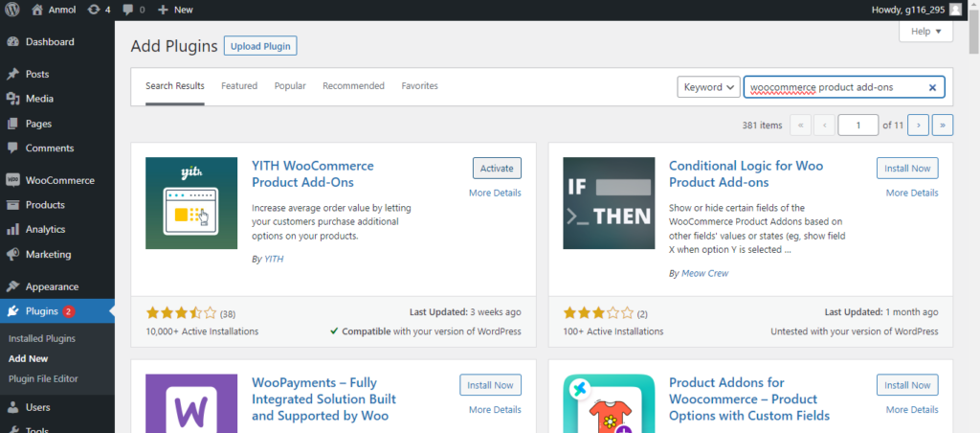This screenshot has height=433, width=980.
Task: Click the 381 items count text
Action: (x=762, y=125)
